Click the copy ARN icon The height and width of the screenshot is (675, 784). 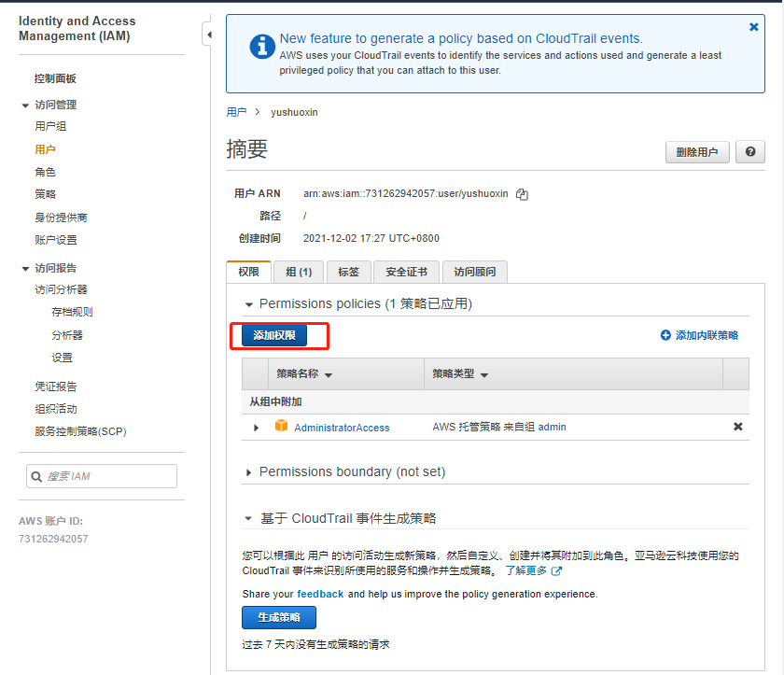point(523,194)
